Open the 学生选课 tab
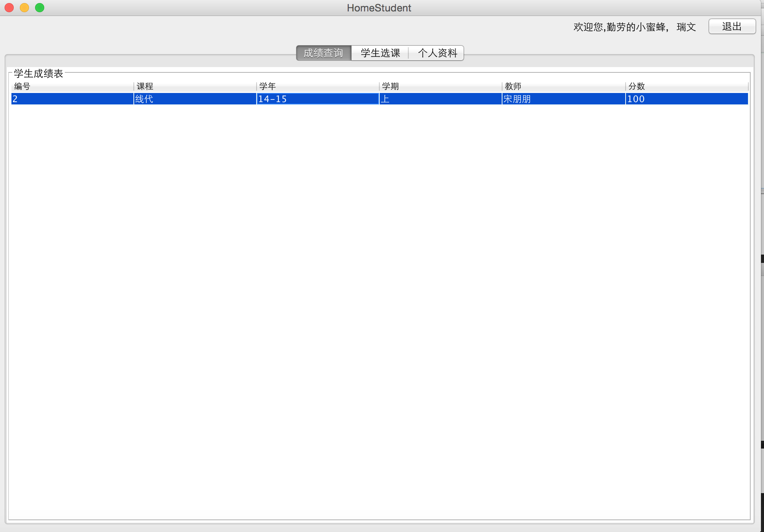 pos(380,53)
